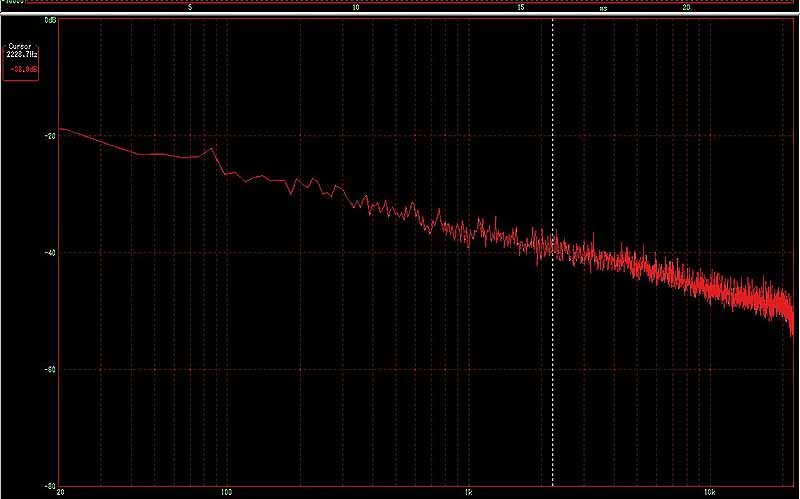
Task: Click the 15 ms mark on the time ruler
Action: tap(521, 7)
